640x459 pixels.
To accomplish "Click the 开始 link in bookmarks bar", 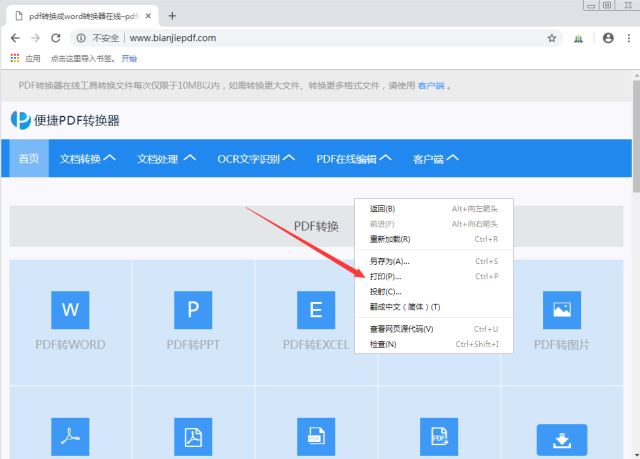I will tap(129, 58).
